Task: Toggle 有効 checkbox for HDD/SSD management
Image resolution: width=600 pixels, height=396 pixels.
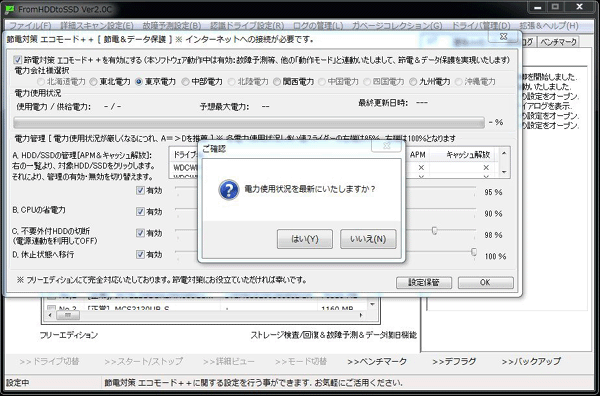Action: coord(140,191)
